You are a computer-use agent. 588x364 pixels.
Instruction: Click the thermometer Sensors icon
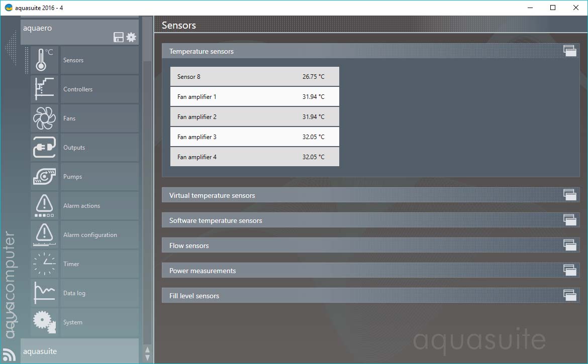tap(44, 60)
